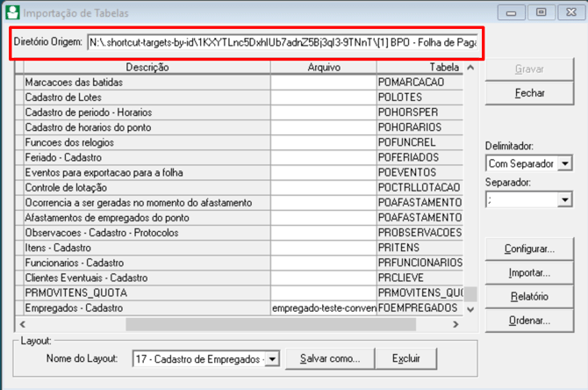Click the Configurar... button
The height and width of the screenshot is (390, 588).
pyautogui.click(x=528, y=249)
